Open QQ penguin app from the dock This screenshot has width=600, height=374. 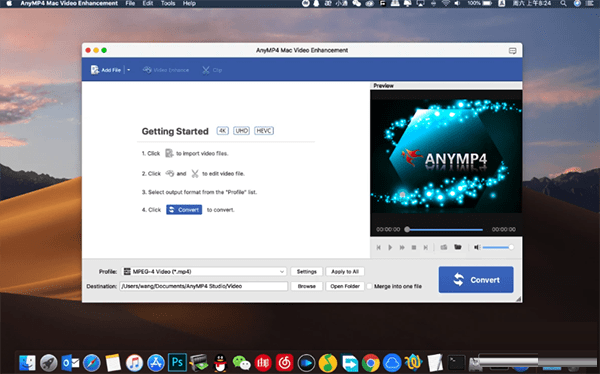[220, 363]
